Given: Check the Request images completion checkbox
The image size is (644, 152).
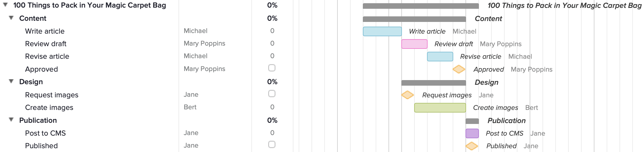Looking at the screenshot, I should tap(272, 94).
